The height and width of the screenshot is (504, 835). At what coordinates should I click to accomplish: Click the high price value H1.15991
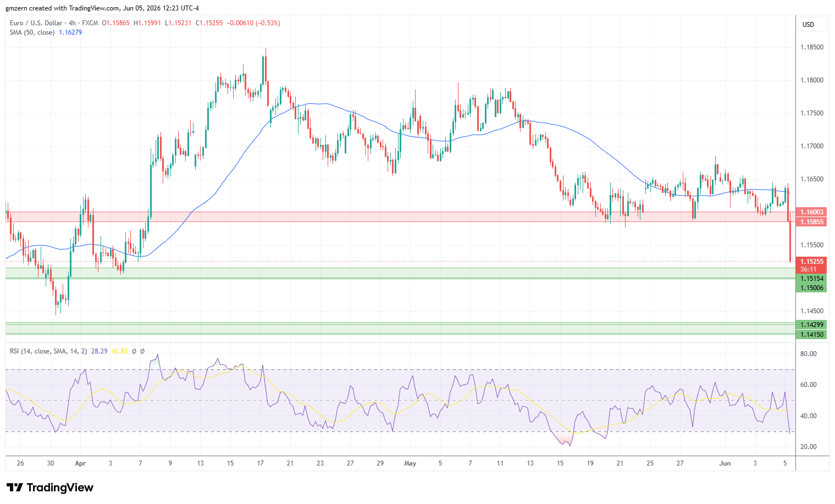pyautogui.click(x=147, y=23)
